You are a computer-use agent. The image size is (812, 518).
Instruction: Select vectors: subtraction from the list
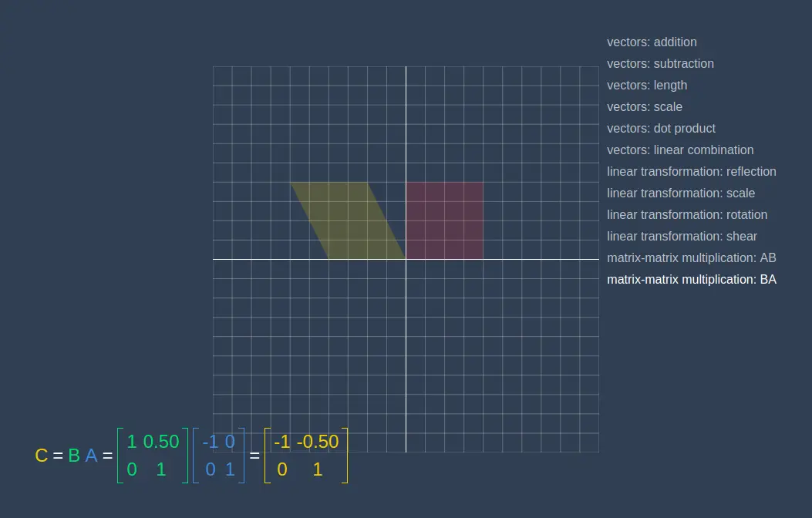point(660,64)
